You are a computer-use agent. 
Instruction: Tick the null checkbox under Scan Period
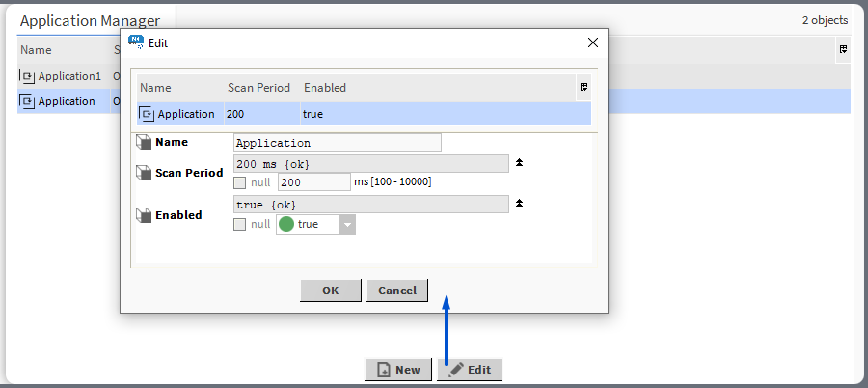[240, 182]
